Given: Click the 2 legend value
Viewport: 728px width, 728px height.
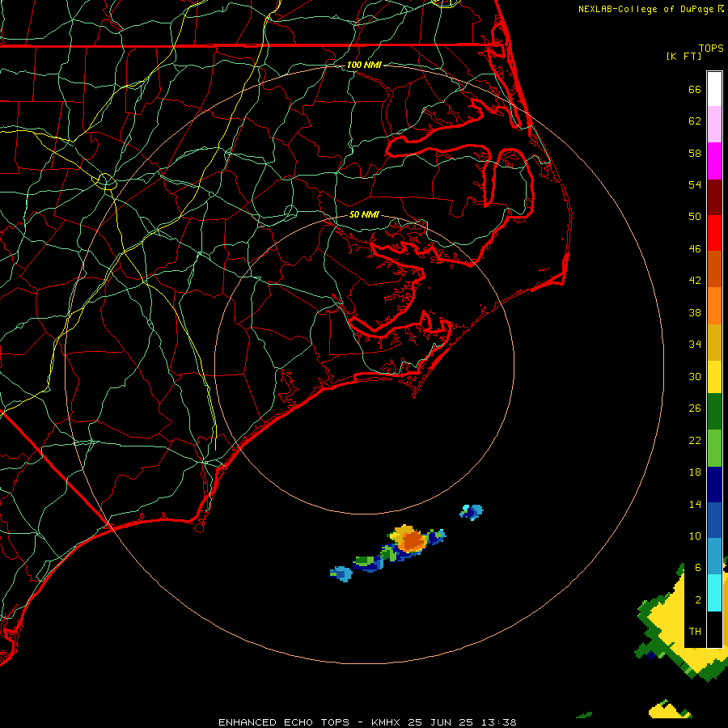Looking at the screenshot, I should pos(698,599).
